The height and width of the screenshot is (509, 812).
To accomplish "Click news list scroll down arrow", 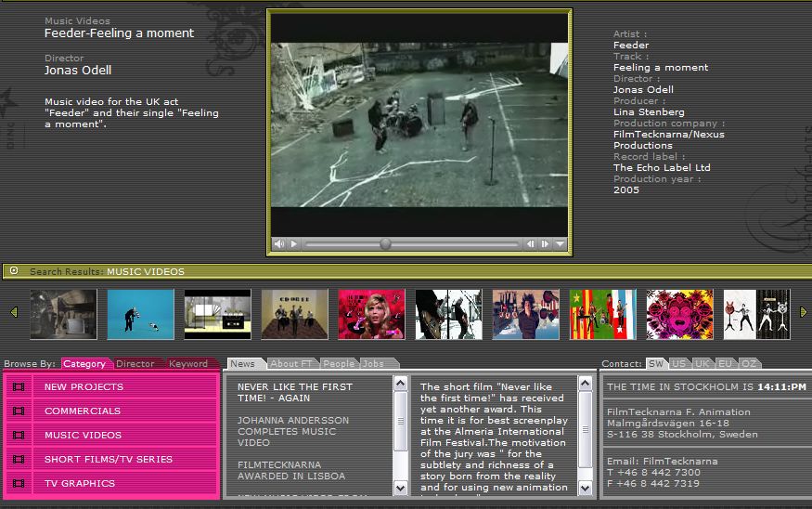I will [x=400, y=488].
